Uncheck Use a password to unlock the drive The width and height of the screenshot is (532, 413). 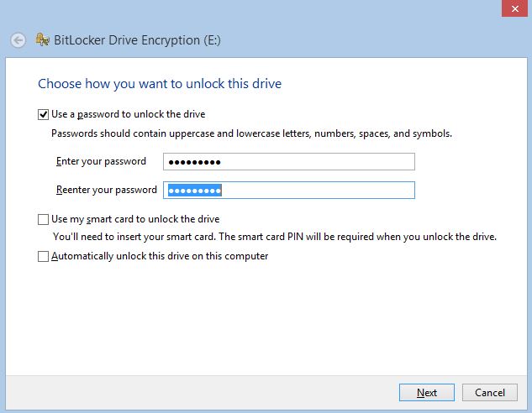43,114
